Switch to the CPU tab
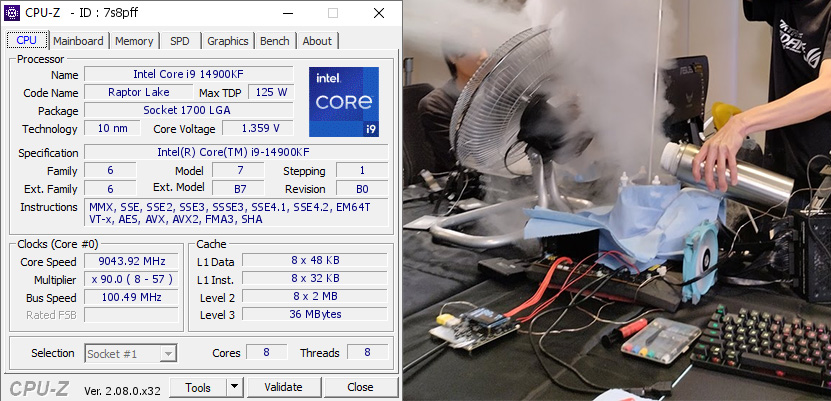The width and height of the screenshot is (831, 401). click(x=27, y=40)
